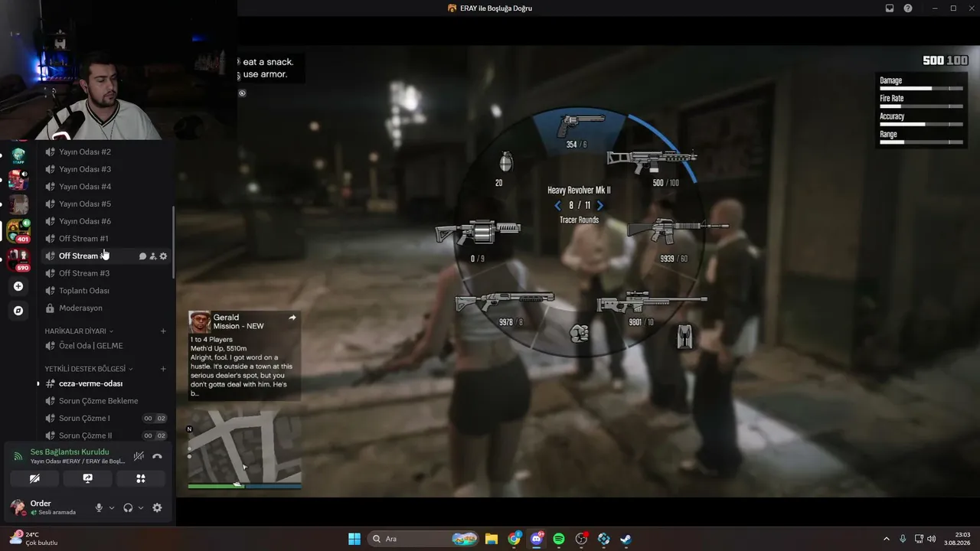Create channel in YETKİLİ DESTEK BÖLGESİ category
The width and height of the screenshot is (980, 551).
(x=163, y=369)
